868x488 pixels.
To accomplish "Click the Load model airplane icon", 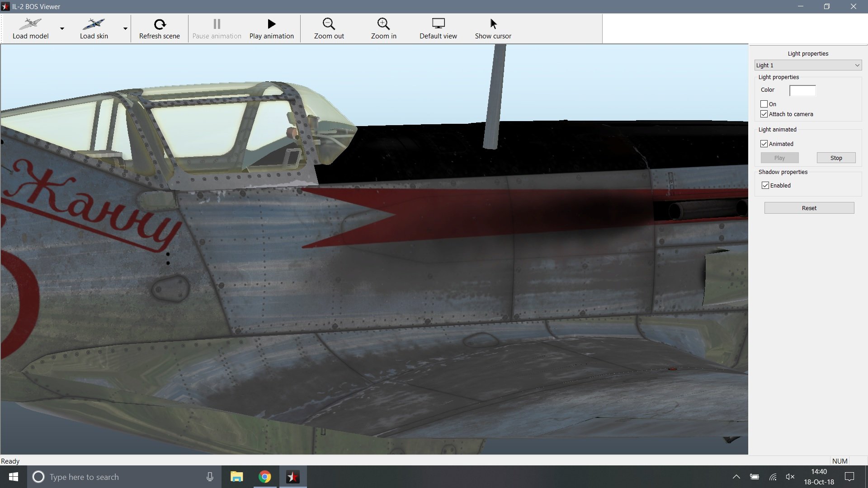I will [30, 23].
